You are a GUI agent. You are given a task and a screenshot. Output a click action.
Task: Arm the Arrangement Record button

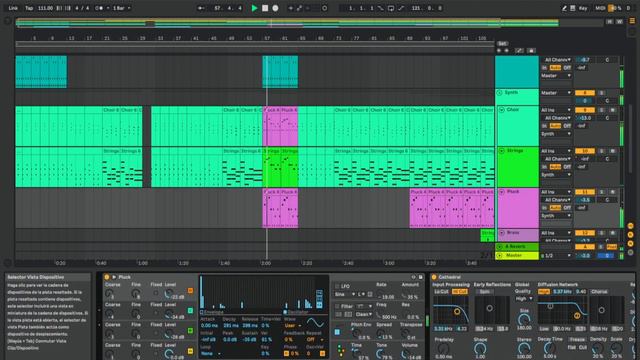(x=276, y=8)
